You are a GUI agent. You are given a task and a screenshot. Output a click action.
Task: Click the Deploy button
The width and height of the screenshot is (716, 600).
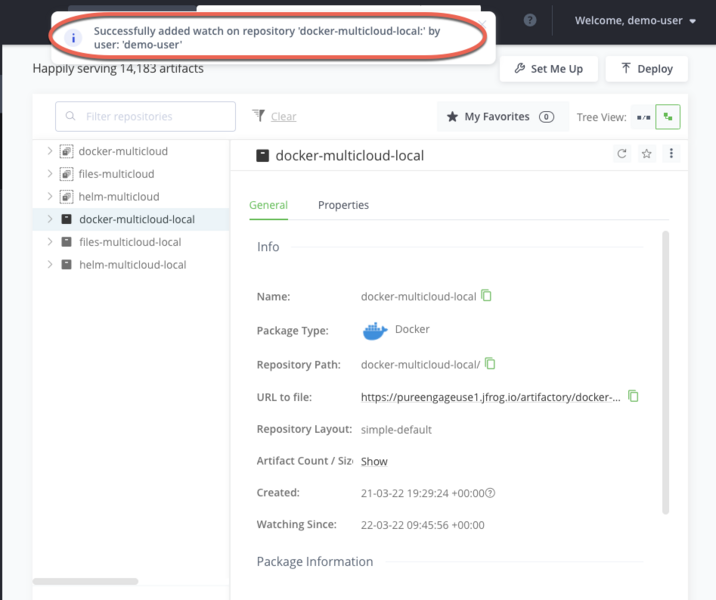coord(647,69)
